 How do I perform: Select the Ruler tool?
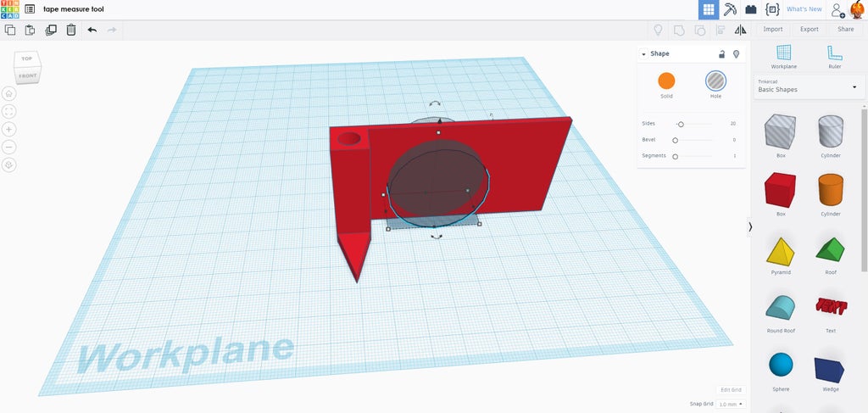(834, 57)
